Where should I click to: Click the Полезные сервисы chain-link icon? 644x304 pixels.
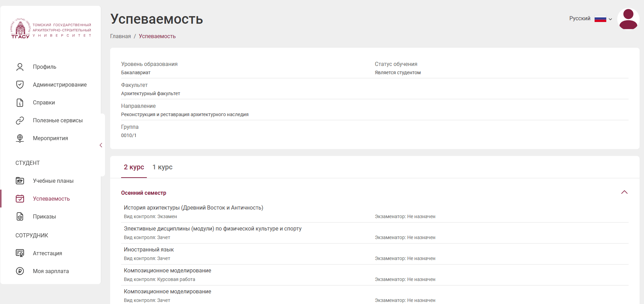coord(20,121)
